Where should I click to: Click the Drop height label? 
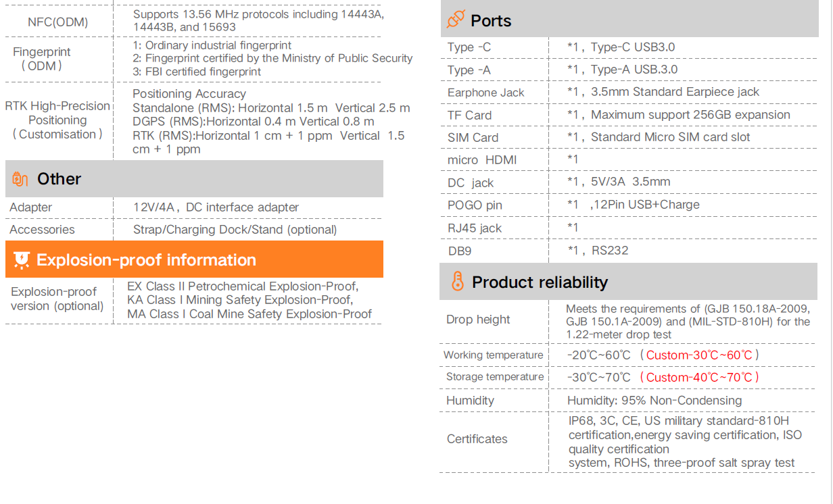478,320
